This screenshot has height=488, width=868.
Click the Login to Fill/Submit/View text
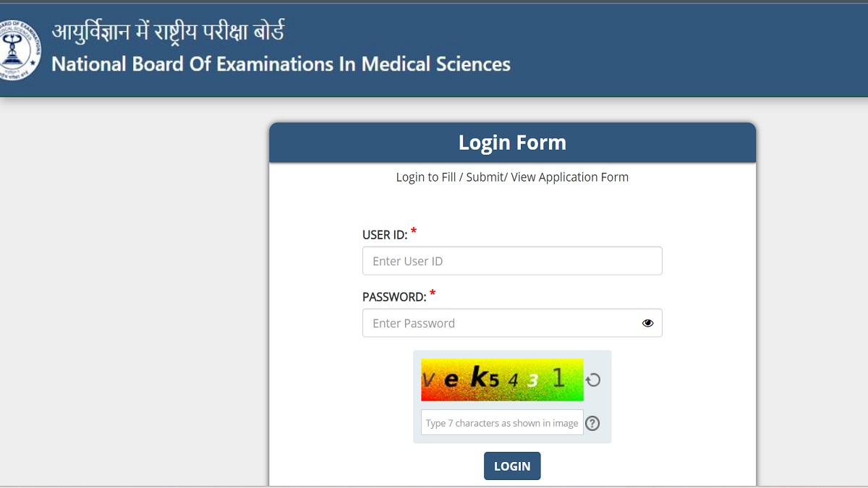pyautogui.click(x=512, y=177)
